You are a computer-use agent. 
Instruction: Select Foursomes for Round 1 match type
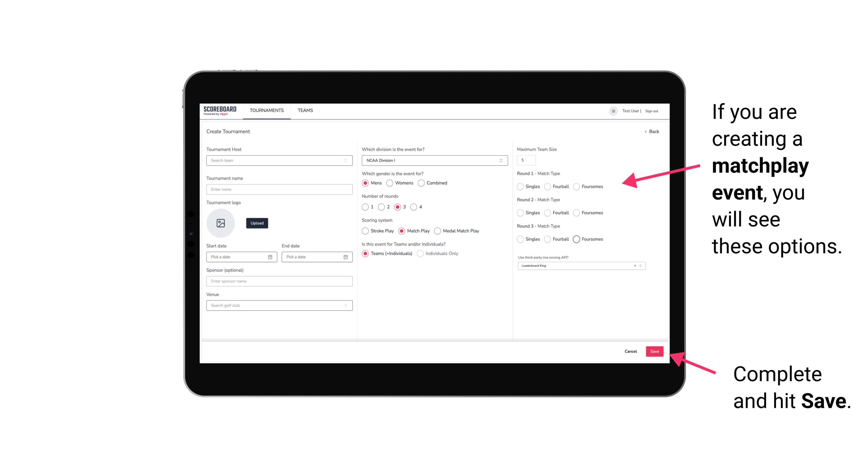(577, 186)
